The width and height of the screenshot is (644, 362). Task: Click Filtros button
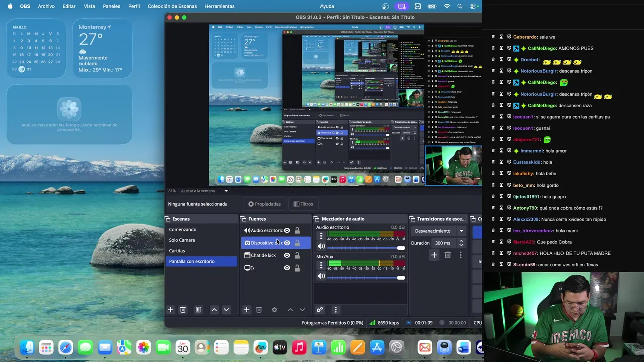pos(303,204)
